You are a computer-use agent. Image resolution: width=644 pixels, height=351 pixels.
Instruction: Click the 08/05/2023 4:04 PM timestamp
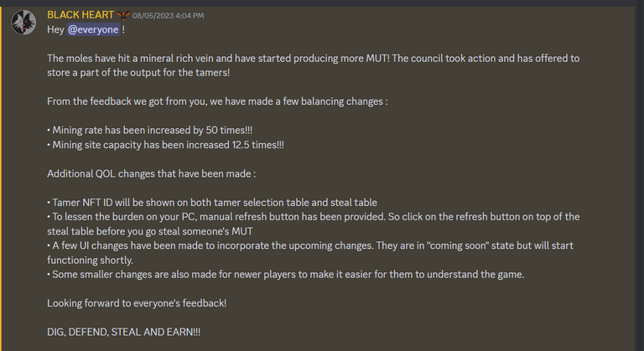pos(168,16)
